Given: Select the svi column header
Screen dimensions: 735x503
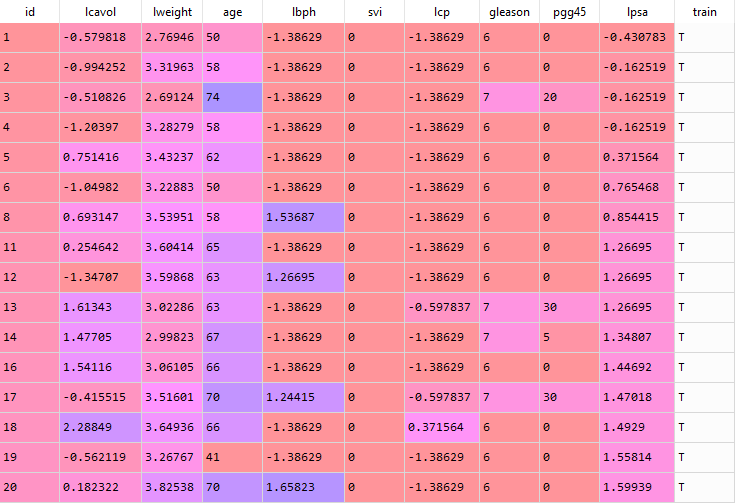Looking at the screenshot, I should pyautogui.click(x=375, y=12).
